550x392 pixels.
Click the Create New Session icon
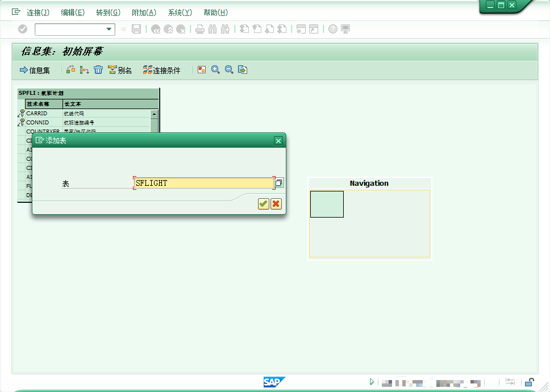click(301, 29)
